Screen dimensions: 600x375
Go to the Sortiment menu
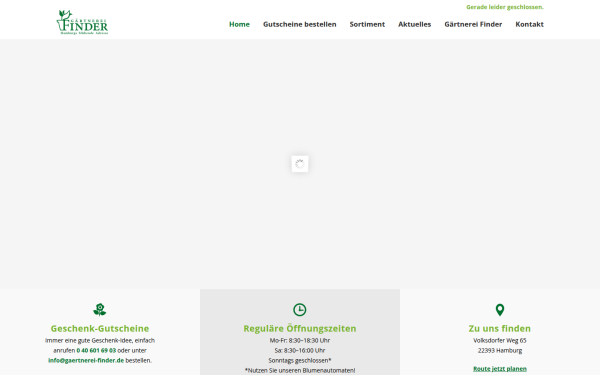click(367, 24)
